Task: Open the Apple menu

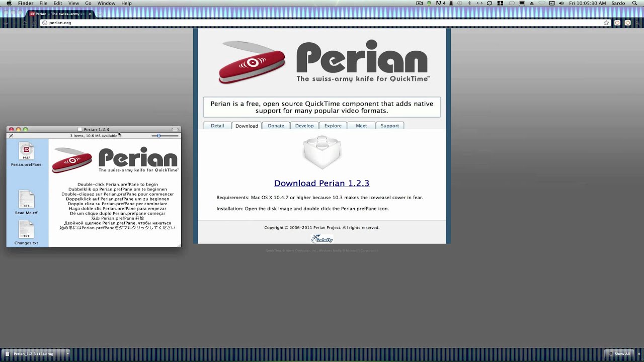Action: pos(9,3)
